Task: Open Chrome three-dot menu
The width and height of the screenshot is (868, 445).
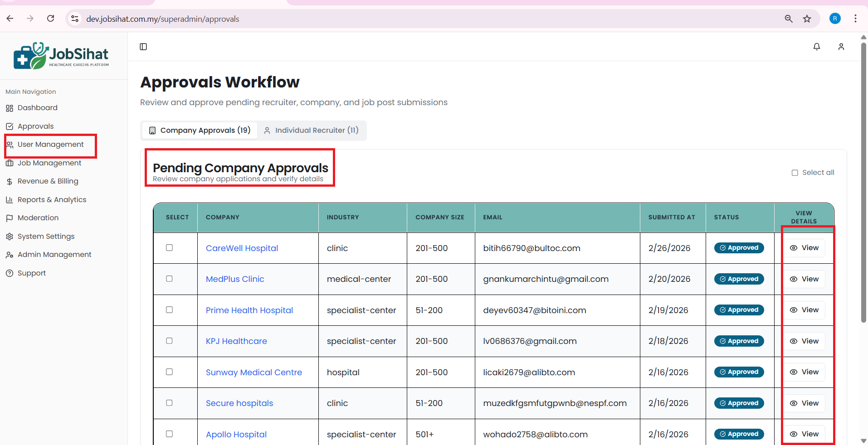Action: point(855,19)
